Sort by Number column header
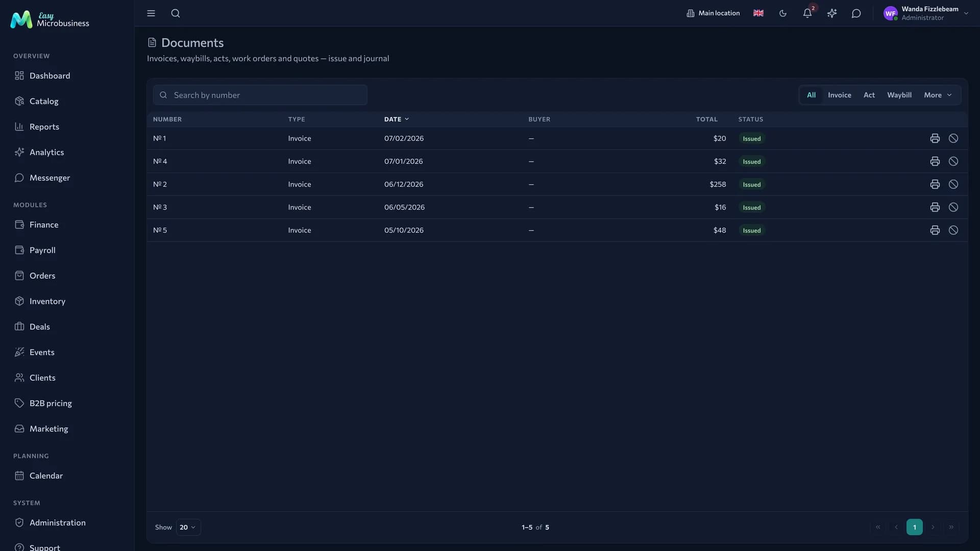980x551 pixels. pyautogui.click(x=167, y=119)
